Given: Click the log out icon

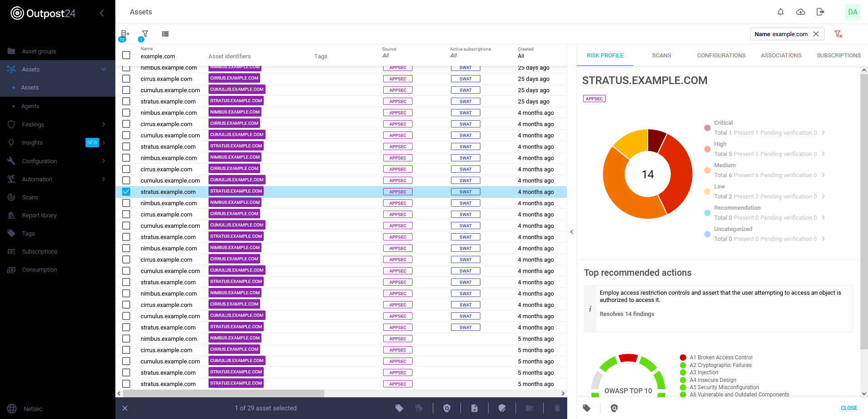Looking at the screenshot, I should click(x=820, y=12).
